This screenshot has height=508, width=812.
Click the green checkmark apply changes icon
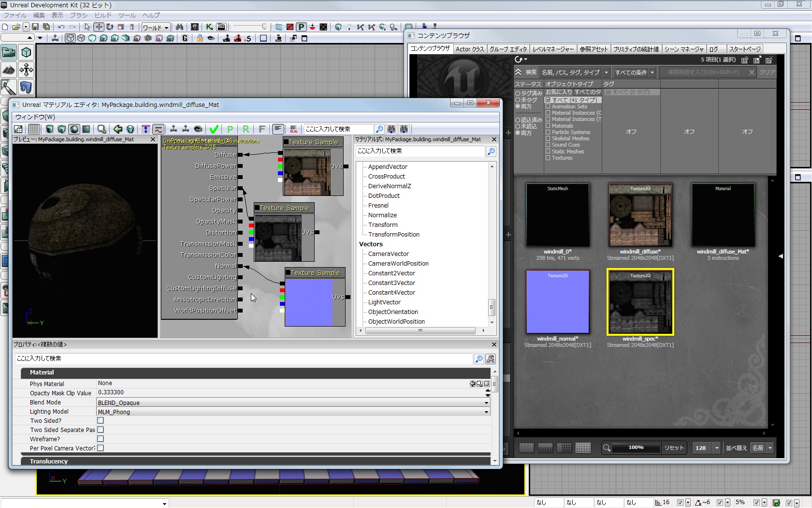point(214,129)
